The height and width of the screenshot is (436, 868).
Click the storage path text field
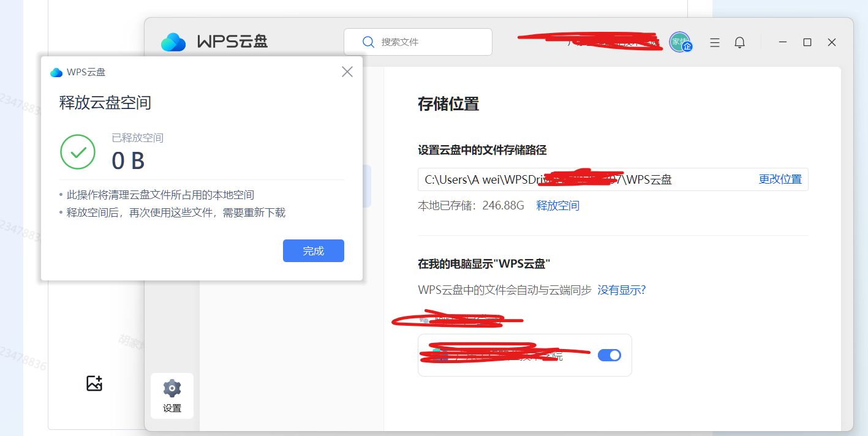click(x=613, y=179)
